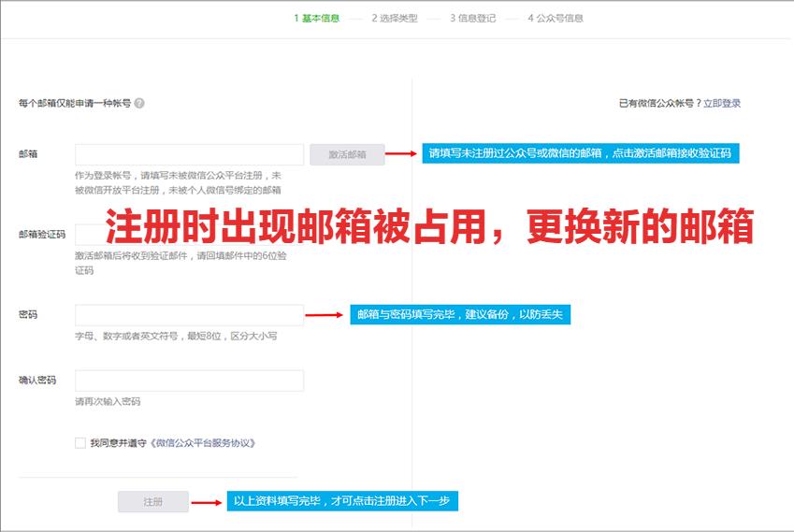Go to step 2 选择类型
Viewport: 794px width, 532px height.
click(394, 18)
